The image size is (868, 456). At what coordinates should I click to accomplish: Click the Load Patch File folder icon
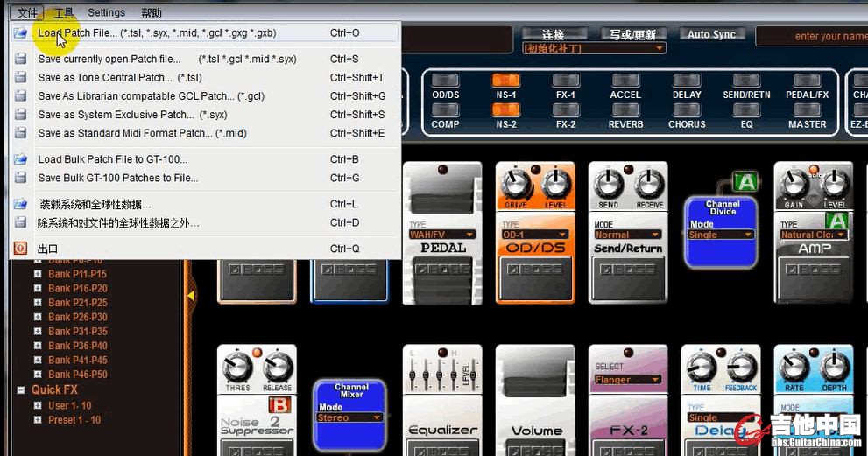pos(20,33)
